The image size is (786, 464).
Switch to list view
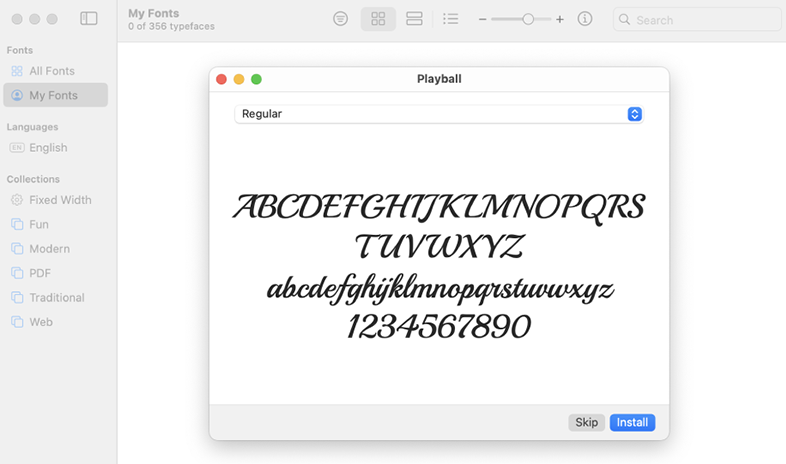click(451, 19)
